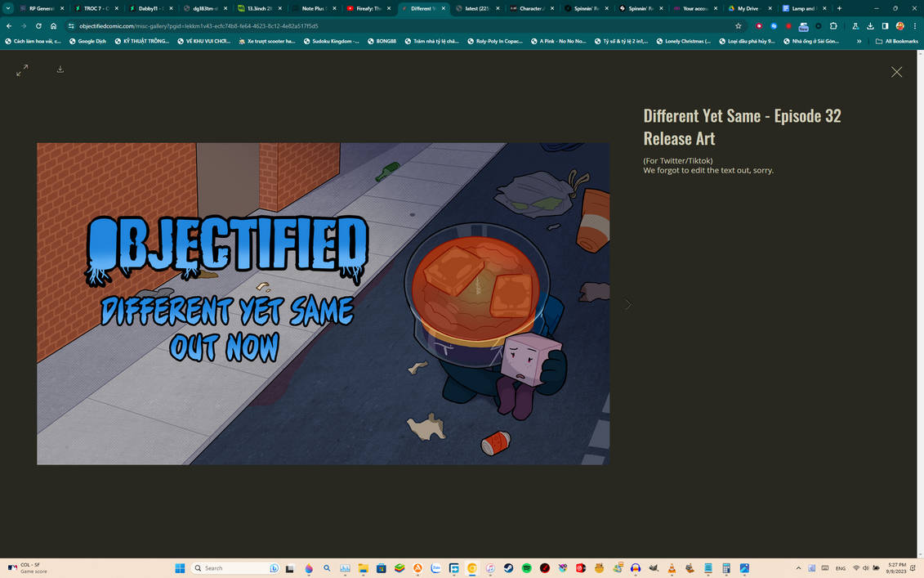
Task: Open the Extensions puzzle icon
Action: pyautogui.click(x=833, y=26)
